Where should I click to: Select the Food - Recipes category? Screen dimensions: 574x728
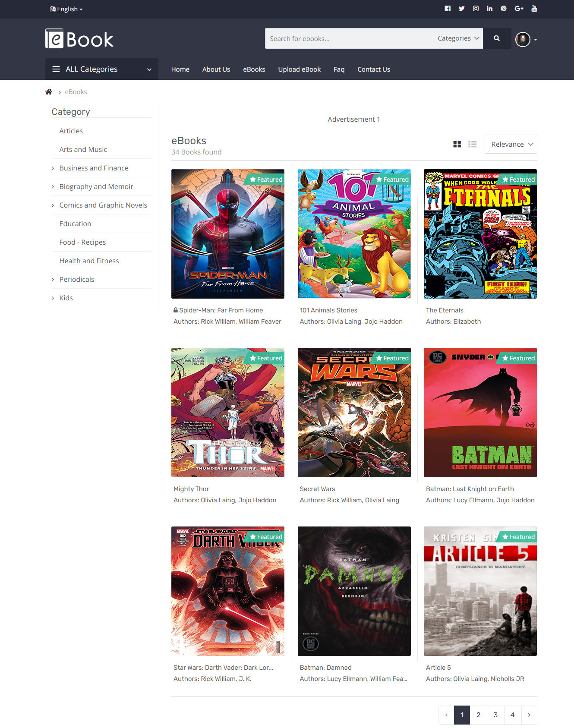(x=83, y=242)
